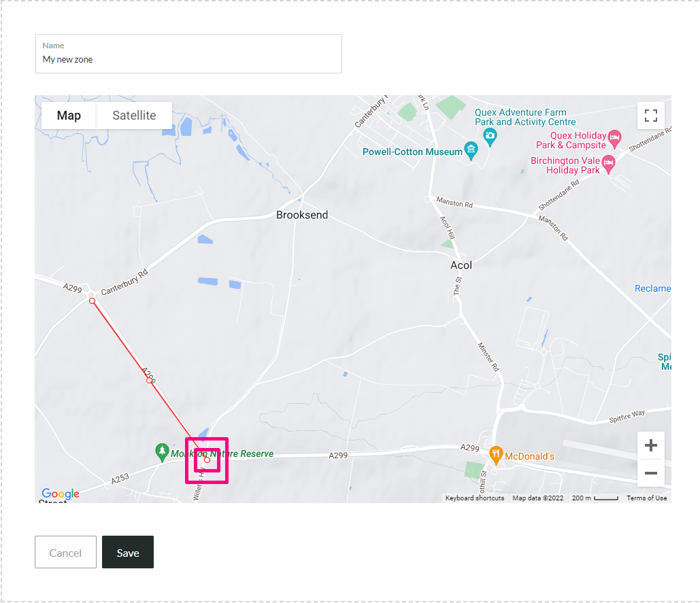Open Keyboard shortcuts
Image resolution: width=700 pixels, height=603 pixels.
click(475, 498)
